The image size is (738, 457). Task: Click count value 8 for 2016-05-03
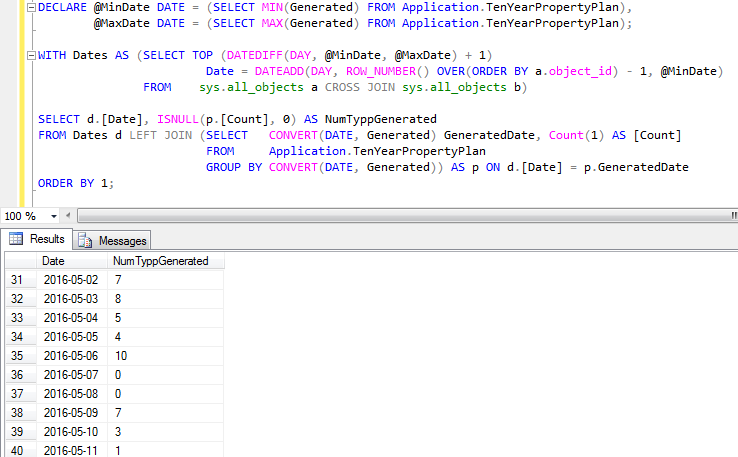166,299
